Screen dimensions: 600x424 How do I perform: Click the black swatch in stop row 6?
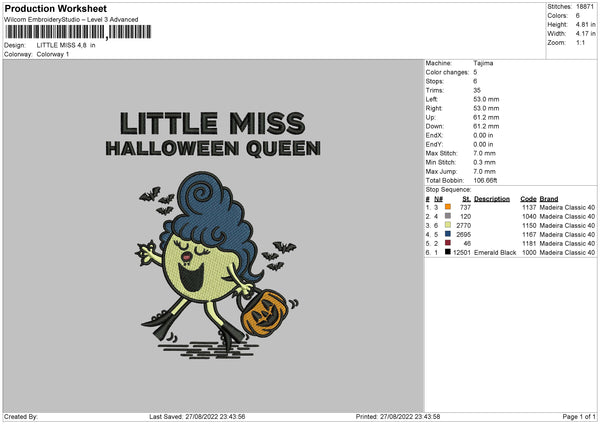click(448, 252)
